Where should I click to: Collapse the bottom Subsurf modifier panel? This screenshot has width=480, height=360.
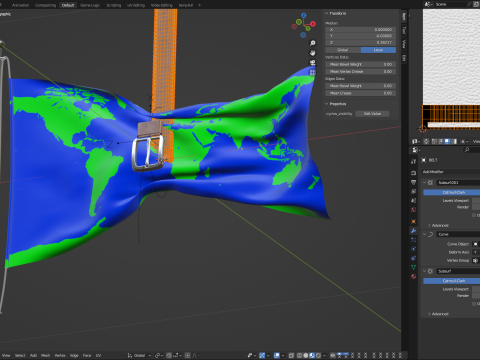coord(425,271)
